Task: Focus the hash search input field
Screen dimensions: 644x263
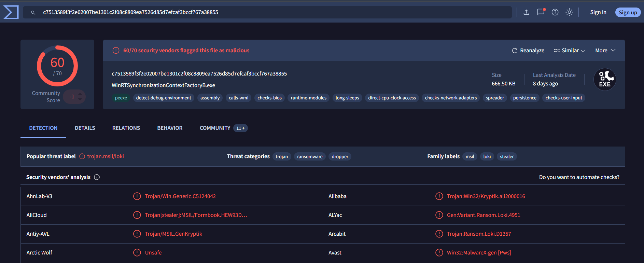Action: tap(267, 12)
